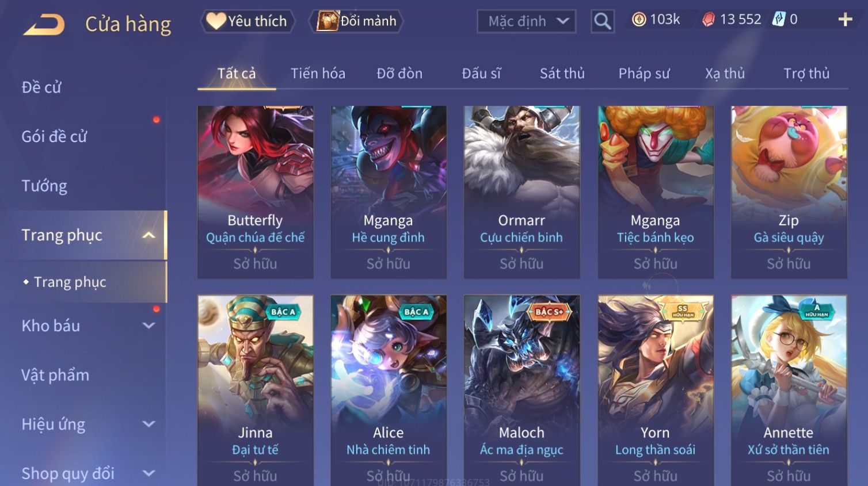The height and width of the screenshot is (486, 868).
Task: Open the Mặc định sort dropdown
Action: (x=526, y=21)
